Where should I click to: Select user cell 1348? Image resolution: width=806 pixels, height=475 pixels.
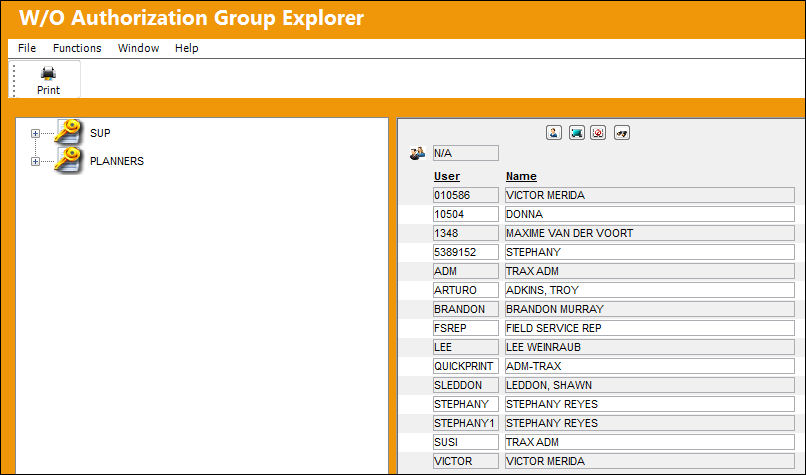[466, 233]
